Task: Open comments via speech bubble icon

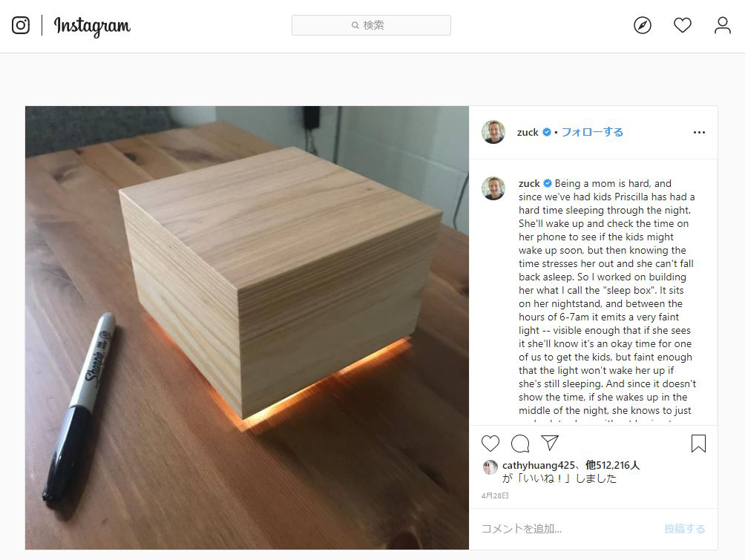Action: point(520,443)
